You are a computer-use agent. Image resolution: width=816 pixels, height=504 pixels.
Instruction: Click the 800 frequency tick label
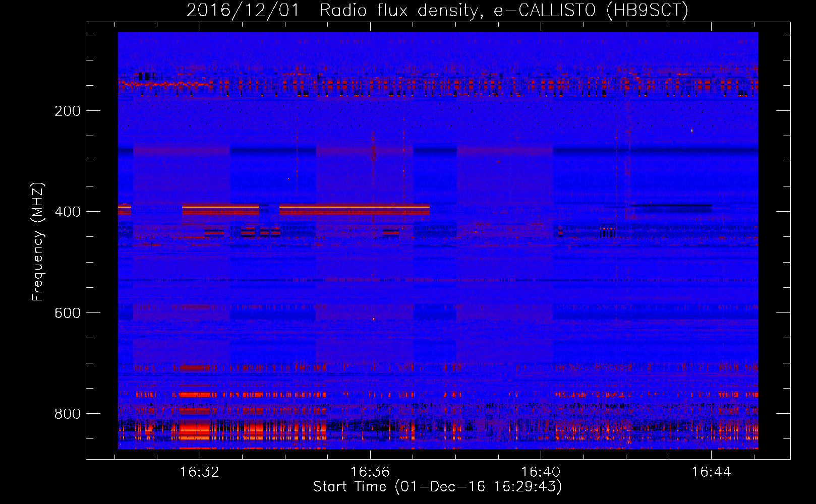(68, 414)
